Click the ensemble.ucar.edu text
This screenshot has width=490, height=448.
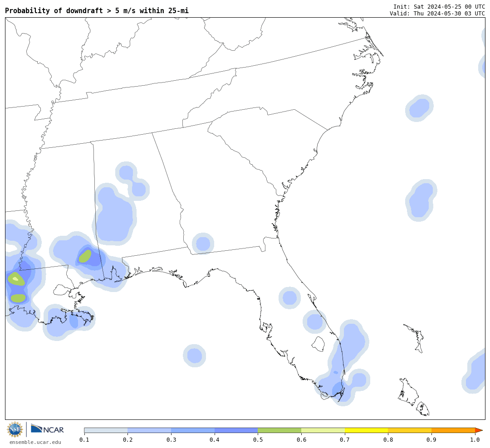click(35, 442)
